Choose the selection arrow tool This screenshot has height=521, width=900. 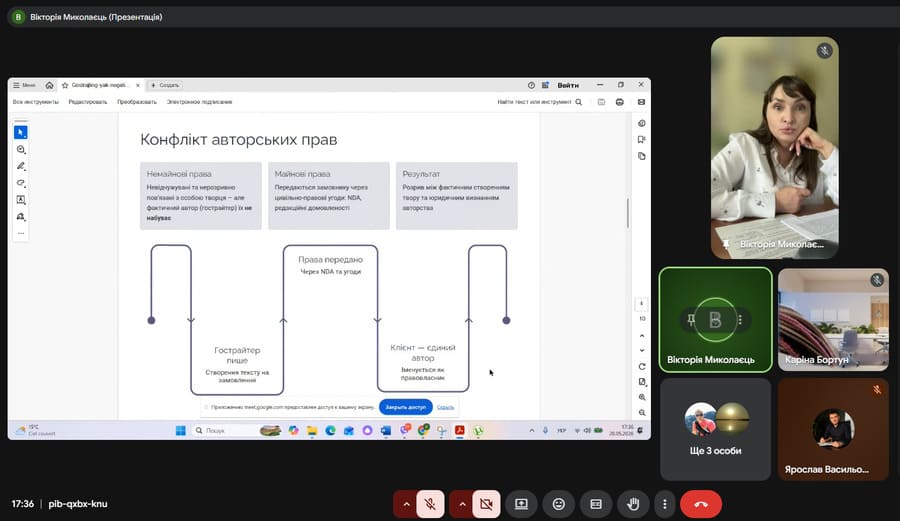(x=21, y=133)
